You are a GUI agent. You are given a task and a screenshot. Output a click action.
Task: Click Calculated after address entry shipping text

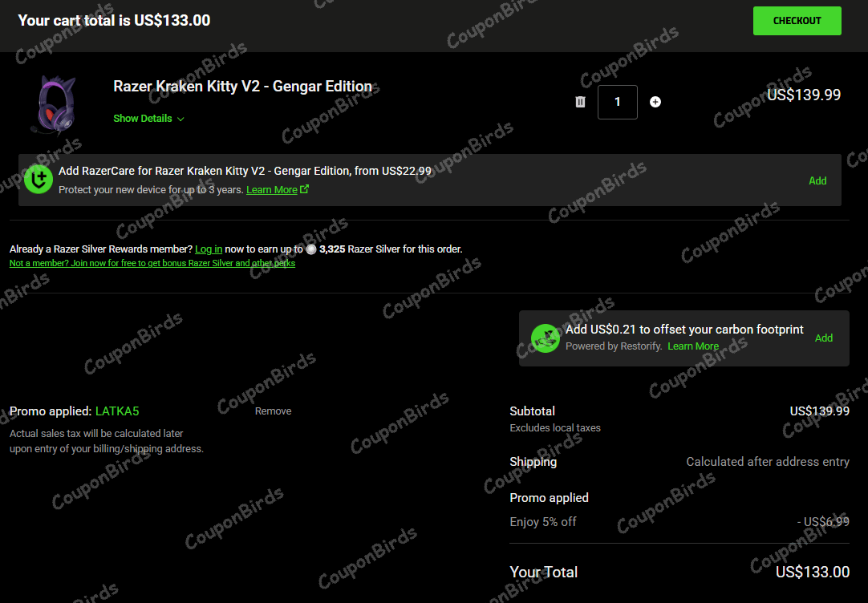(768, 461)
